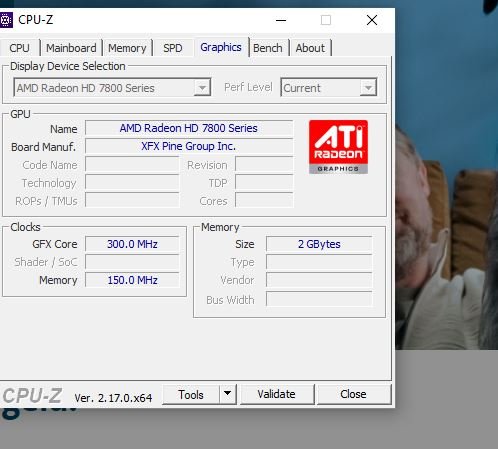Click the empty memory Type field
Viewport: 498px width, 449px height.
click(319, 262)
